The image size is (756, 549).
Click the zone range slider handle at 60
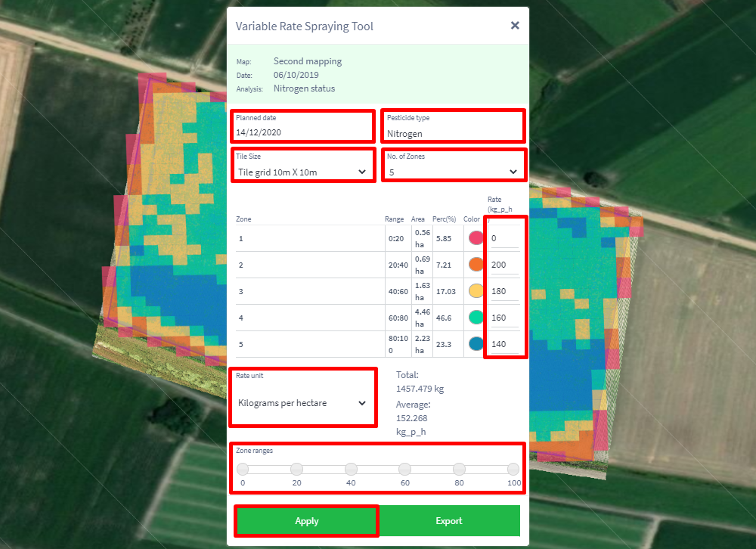[405, 469]
